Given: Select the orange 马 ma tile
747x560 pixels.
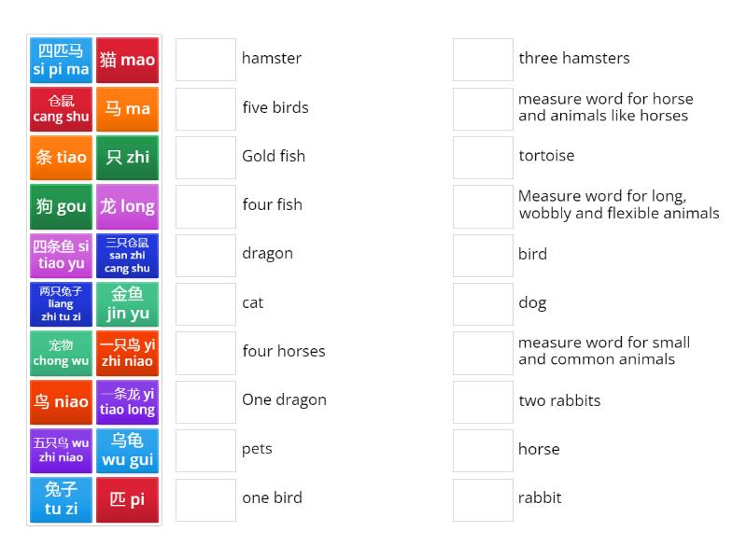Looking at the screenshot, I should (128, 108).
